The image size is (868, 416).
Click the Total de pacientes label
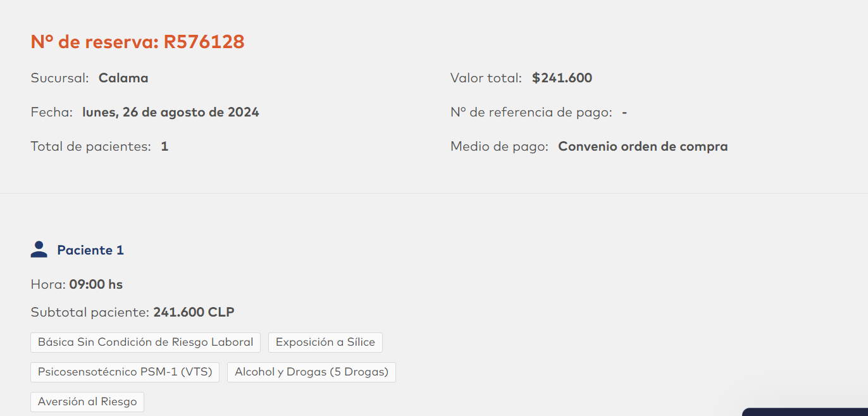coord(90,147)
